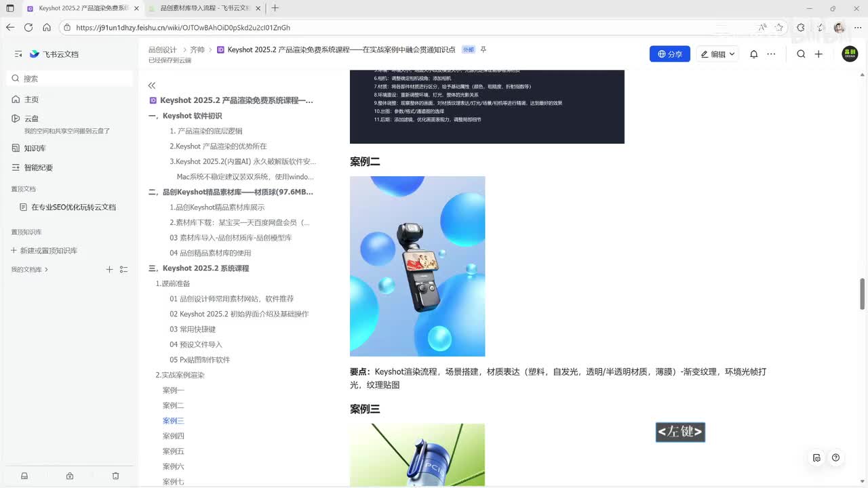Jump to 1. 产品渲染的底层逻辑

pyautogui.click(x=206, y=131)
